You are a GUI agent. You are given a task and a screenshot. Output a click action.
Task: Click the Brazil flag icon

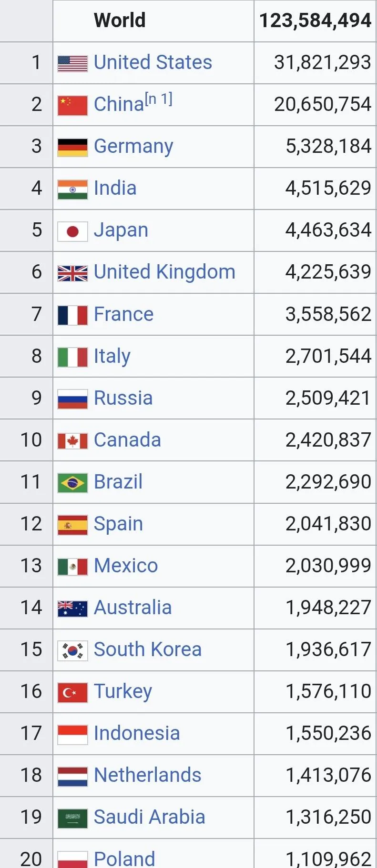pyautogui.click(x=72, y=483)
